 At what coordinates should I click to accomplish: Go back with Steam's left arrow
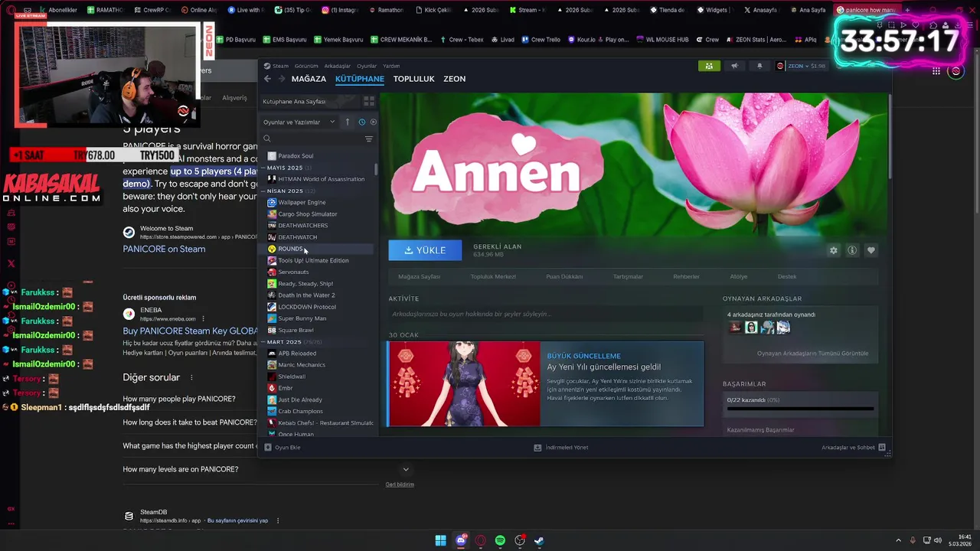tap(267, 79)
